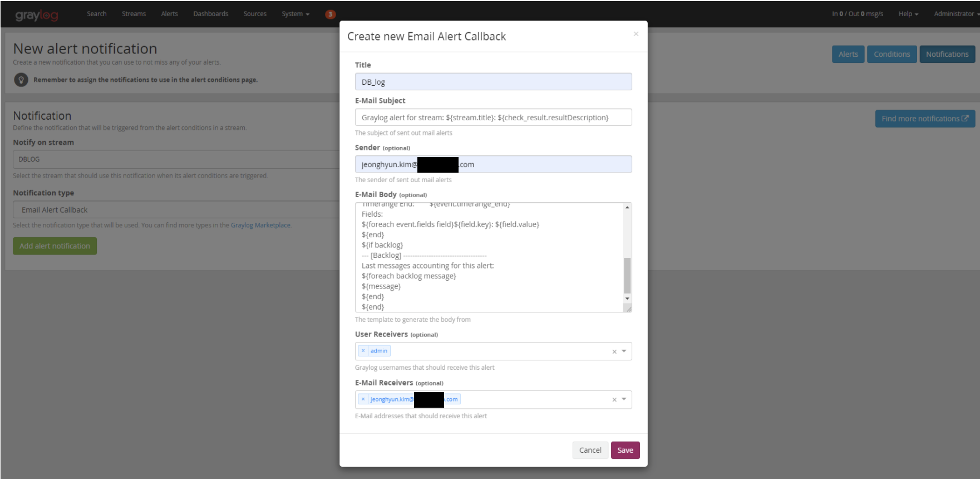Open the Administrator user menu
Viewport: 980px width, 479px height.
956,14
